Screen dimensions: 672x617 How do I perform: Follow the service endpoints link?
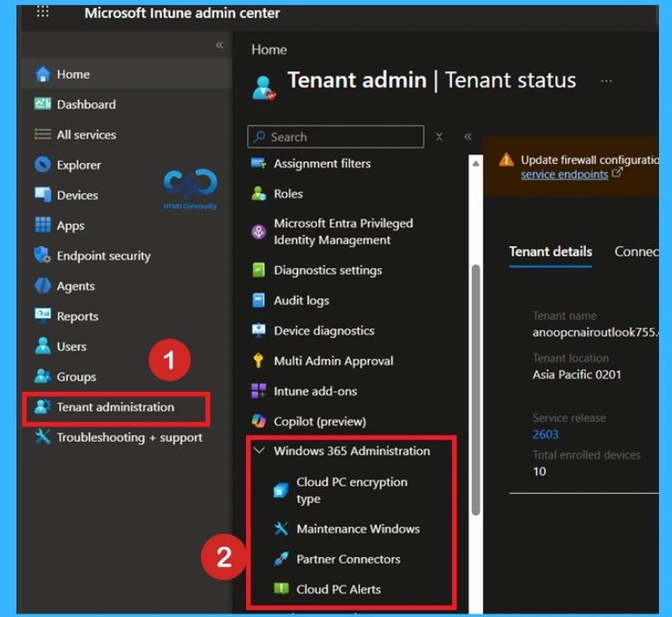(564, 174)
